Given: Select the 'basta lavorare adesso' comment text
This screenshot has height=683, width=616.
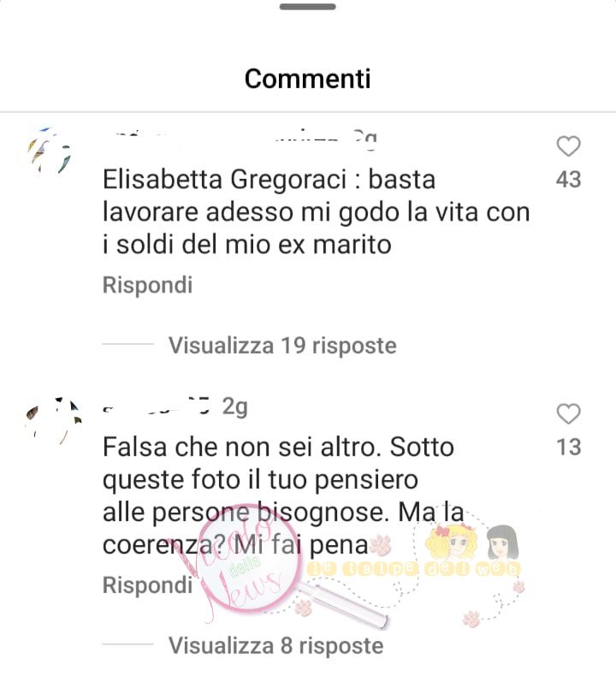Looking at the screenshot, I should (x=317, y=212).
